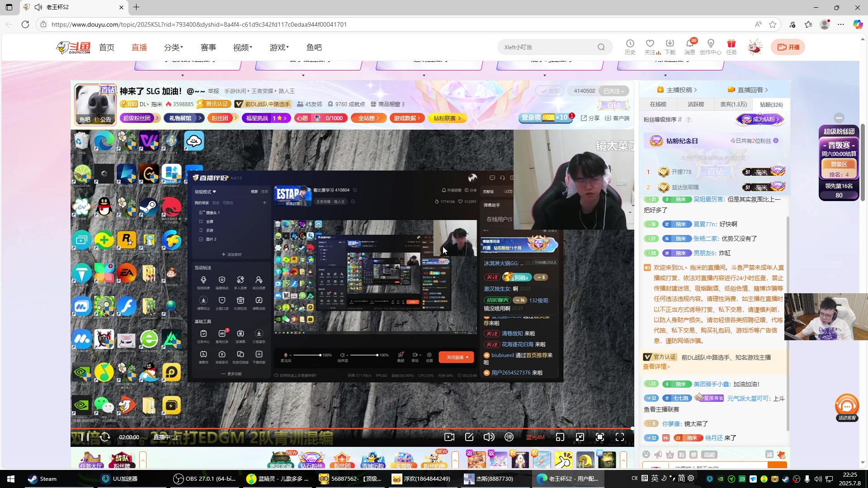Focus the Douyu search input field

pos(548,47)
